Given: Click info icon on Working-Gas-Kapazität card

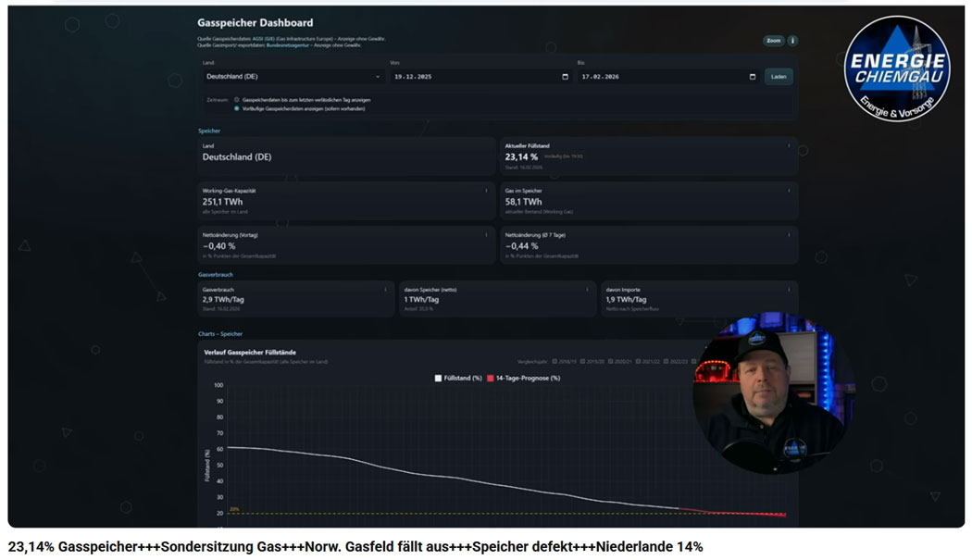Looking at the screenshot, I should 487,191.
